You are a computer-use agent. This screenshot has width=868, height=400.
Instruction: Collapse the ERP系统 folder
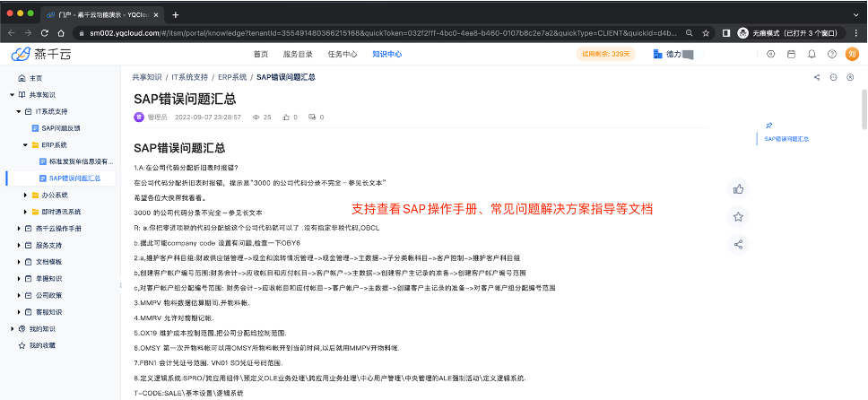(26, 144)
